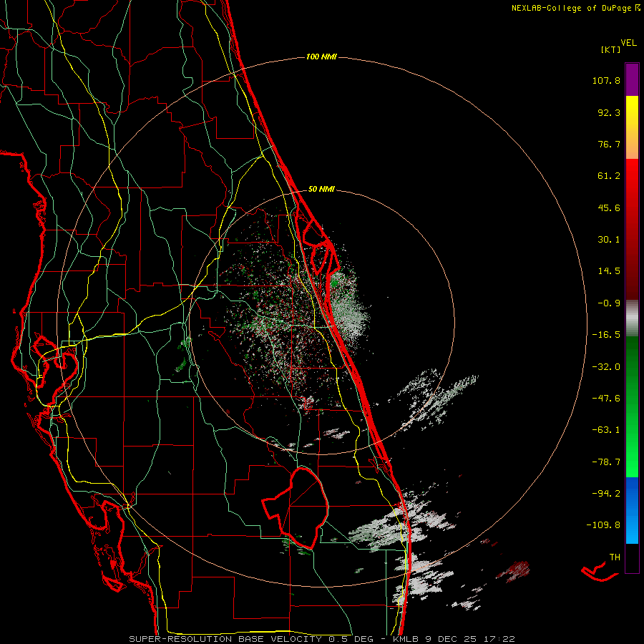Click the blue segment of the velocity color bar
Screen dimensions: 644x644
632,510
